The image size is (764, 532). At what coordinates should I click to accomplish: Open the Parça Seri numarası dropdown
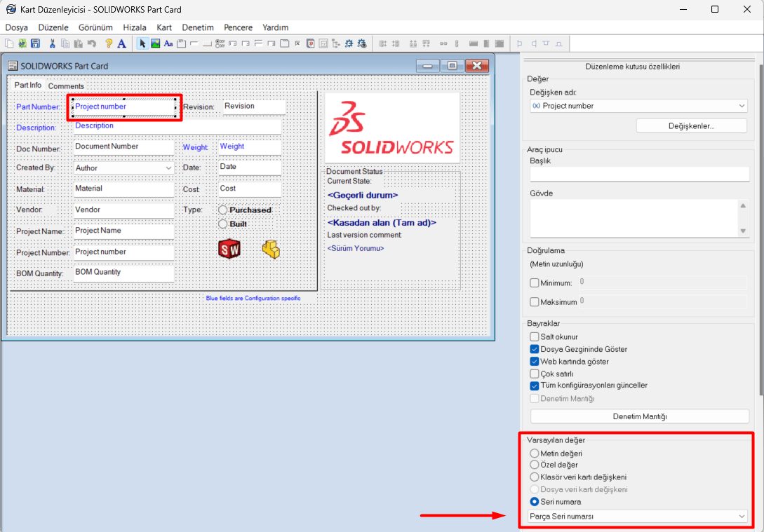coord(638,516)
